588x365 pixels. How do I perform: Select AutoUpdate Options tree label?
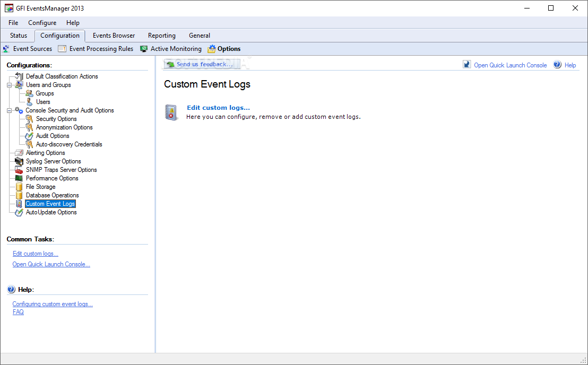click(x=51, y=212)
